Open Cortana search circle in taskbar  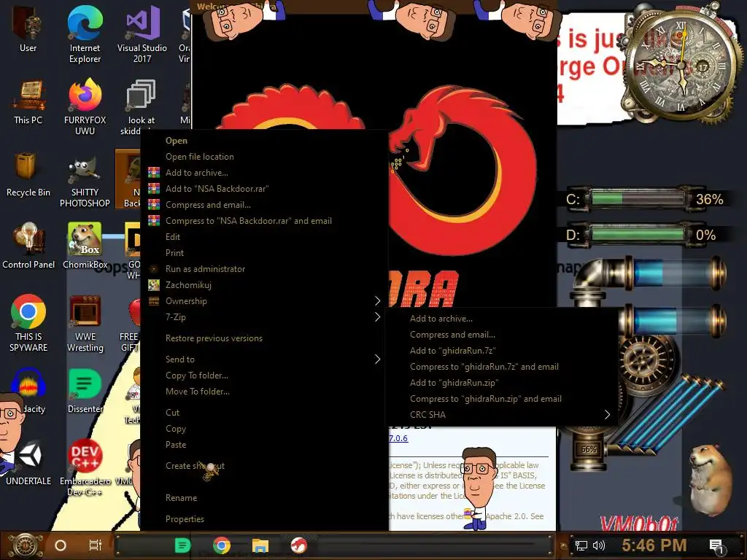click(61, 545)
